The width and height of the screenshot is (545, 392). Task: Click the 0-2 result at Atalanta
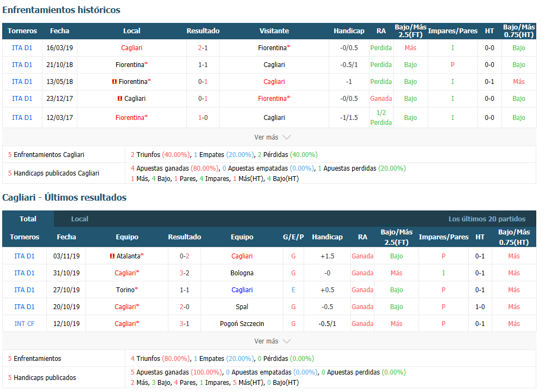(185, 256)
